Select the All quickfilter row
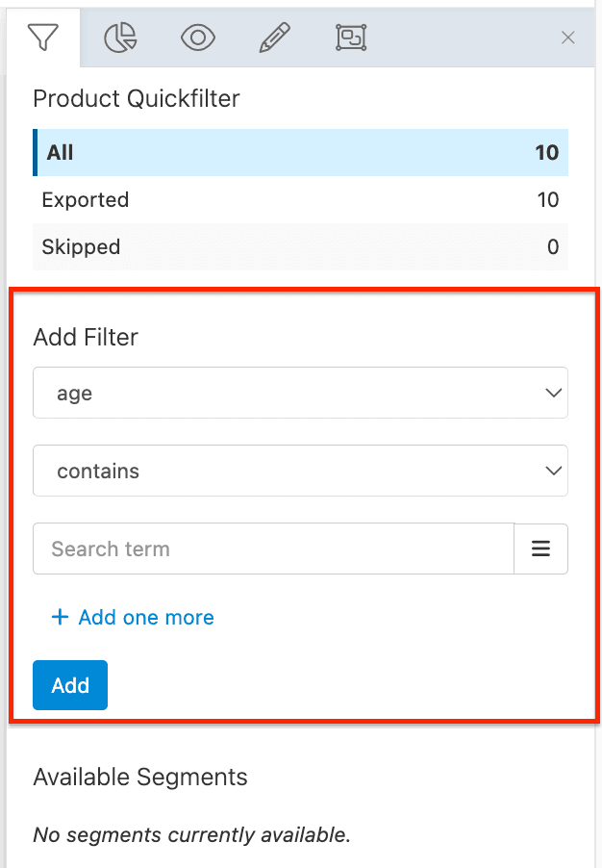The width and height of the screenshot is (602, 868). [300, 152]
